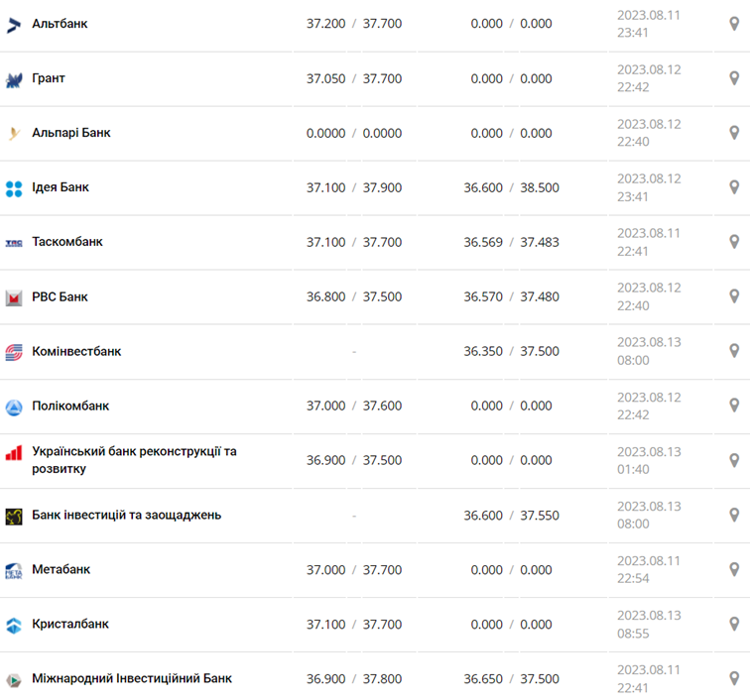Click Ідея Банк cash rate 37.100 / 37.900
The height and width of the screenshot is (700, 750).
coord(354,187)
